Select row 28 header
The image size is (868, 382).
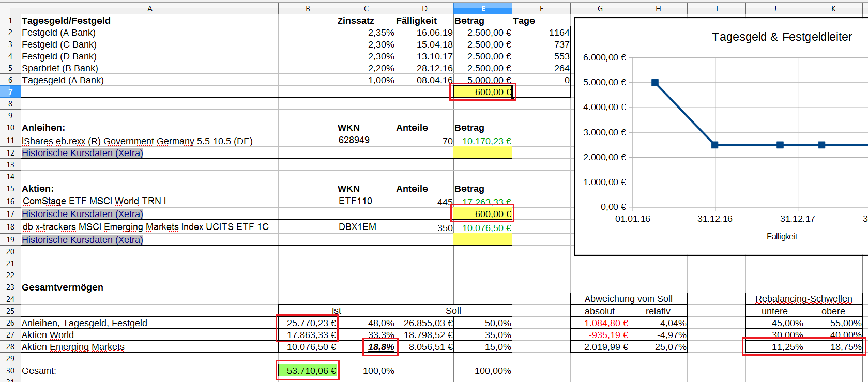click(x=10, y=347)
